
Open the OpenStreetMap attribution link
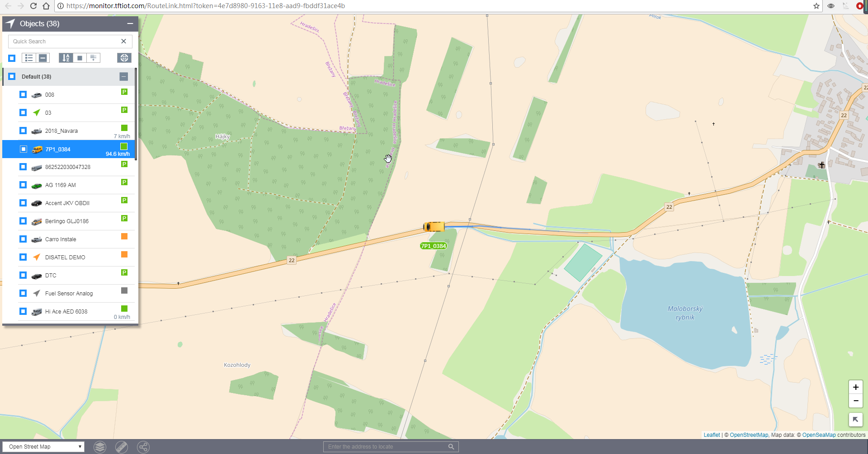[749, 435]
